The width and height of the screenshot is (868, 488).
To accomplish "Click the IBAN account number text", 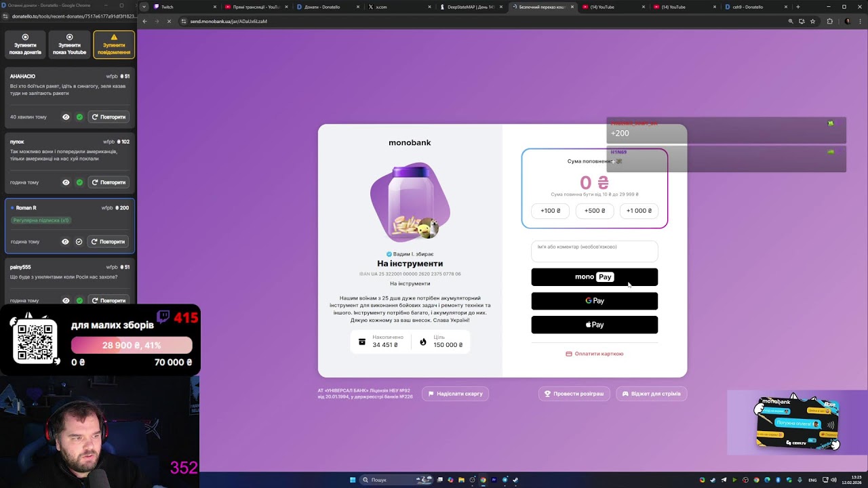I will pyautogui.click(x=410, y=274).
